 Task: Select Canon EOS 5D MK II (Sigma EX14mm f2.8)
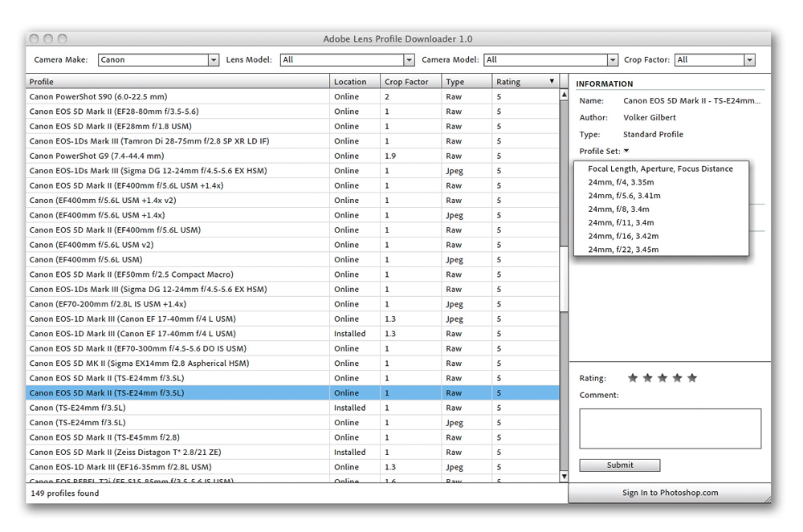[292, 363]
